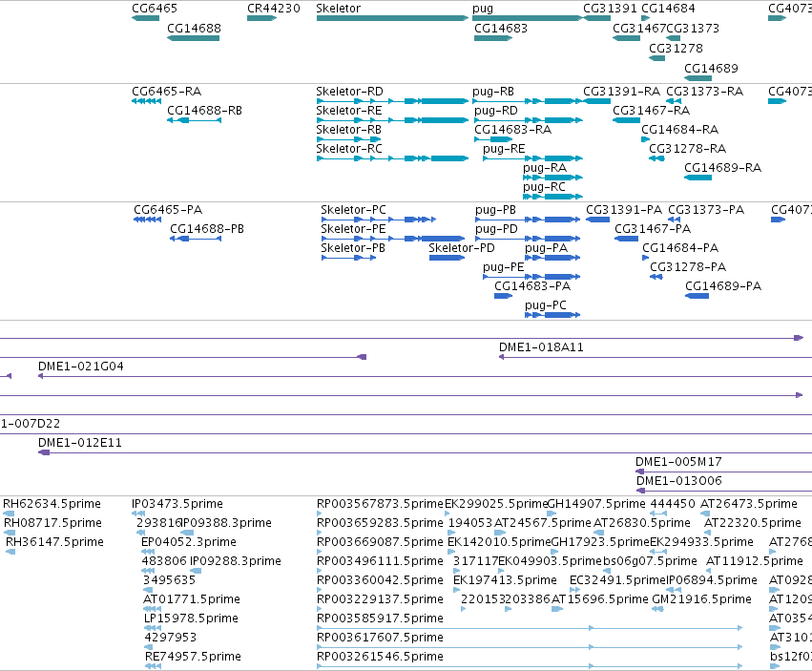Select transcript pug-RB
This screenshot has height=671, width=812.
(x=528, y=101)
